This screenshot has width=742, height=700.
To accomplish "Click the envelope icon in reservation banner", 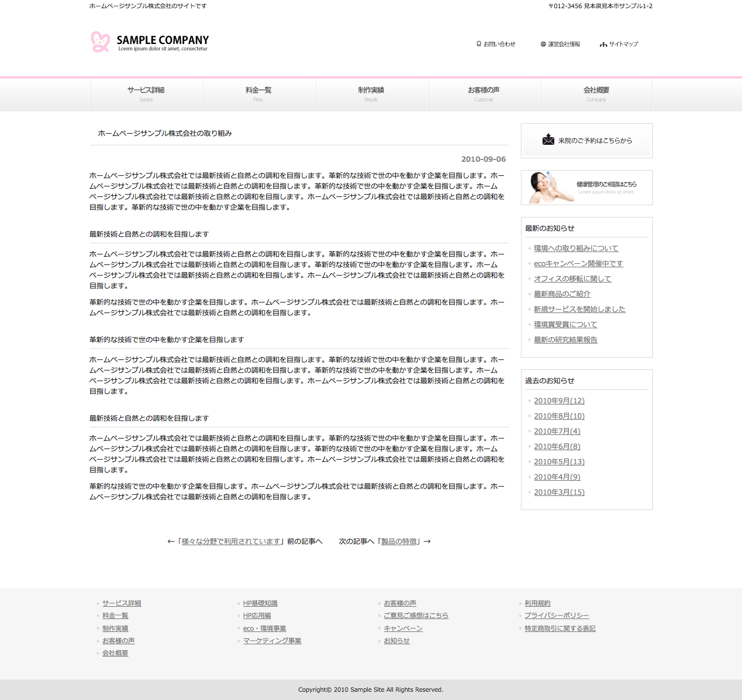I will 548,140.
